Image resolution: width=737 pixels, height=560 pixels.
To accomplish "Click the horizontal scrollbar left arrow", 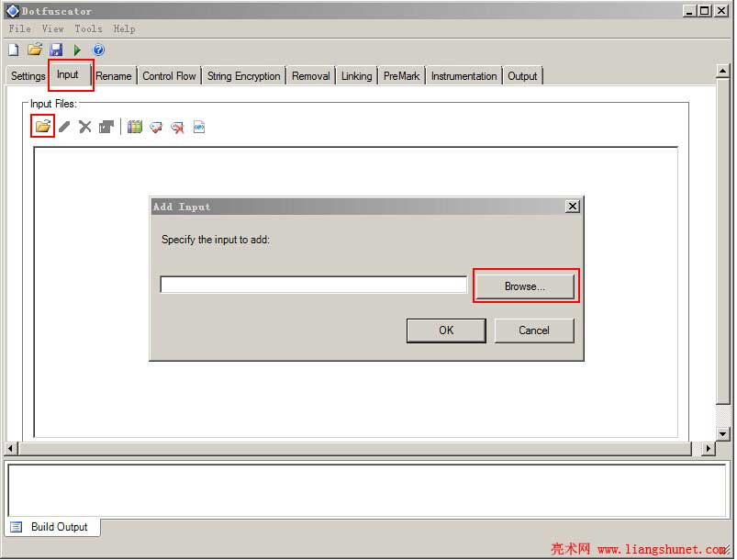I will point(11,449).
